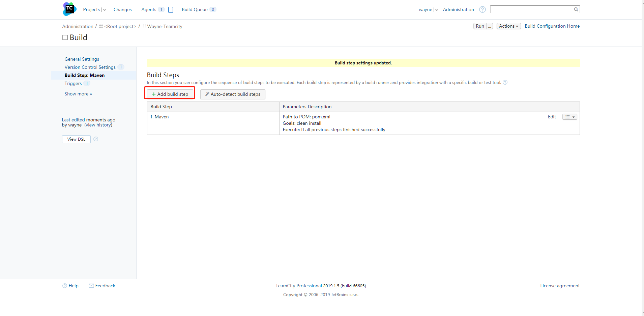Click Auto-detect build steps
The height and width of the screenshot is (316, 644).
tap(233, 94)
